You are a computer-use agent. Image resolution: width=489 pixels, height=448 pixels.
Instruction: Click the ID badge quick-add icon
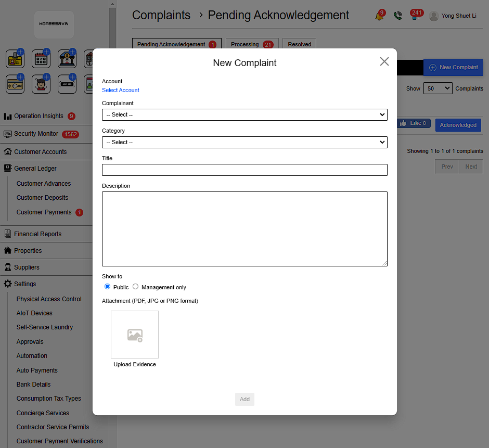[15, 59]
